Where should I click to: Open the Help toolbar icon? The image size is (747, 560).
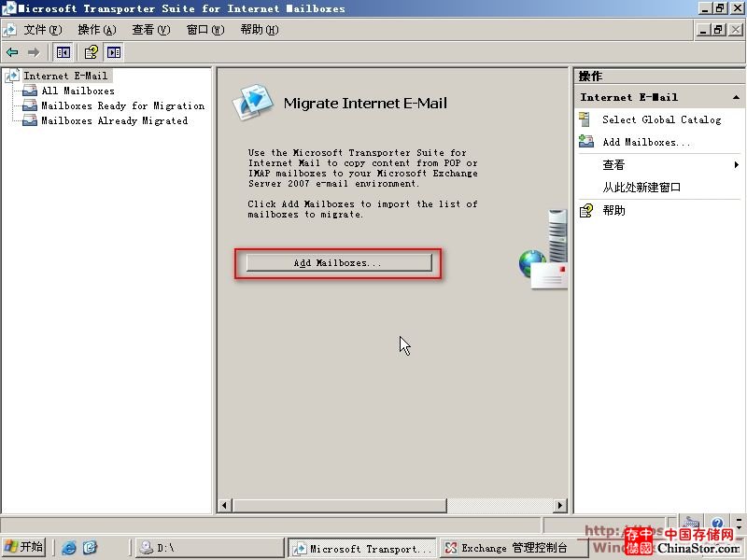point(91,52)
